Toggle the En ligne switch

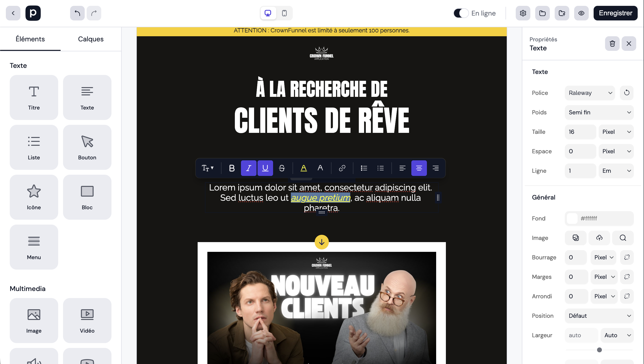click(461, 13)
